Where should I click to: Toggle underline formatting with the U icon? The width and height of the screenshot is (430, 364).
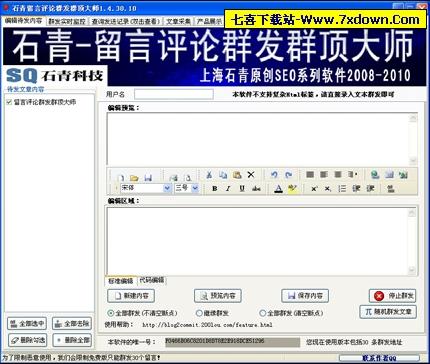(242, 189)
